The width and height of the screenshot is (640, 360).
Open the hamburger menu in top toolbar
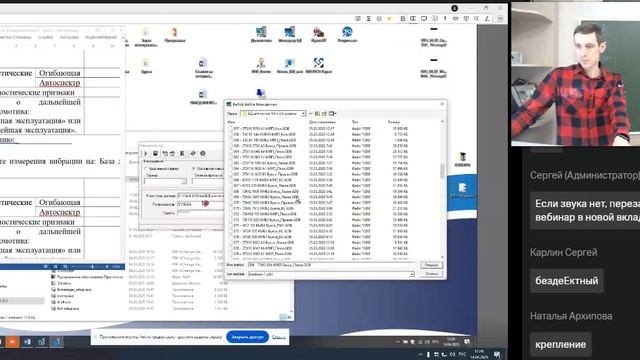tap(500, 19)
